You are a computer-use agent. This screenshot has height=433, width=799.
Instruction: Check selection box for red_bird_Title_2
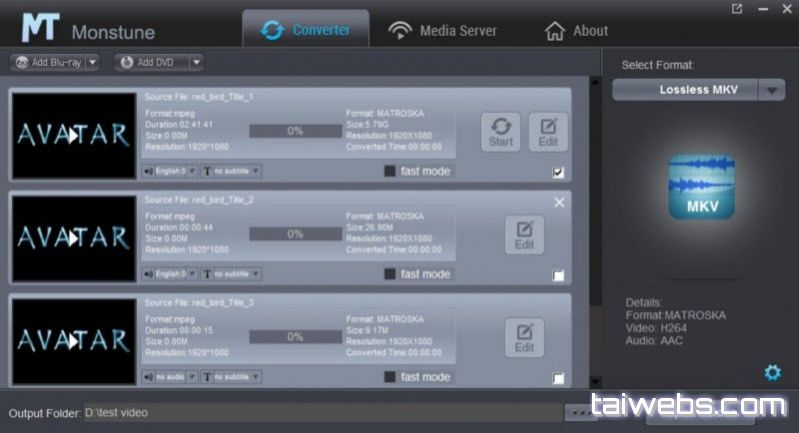[x=558, y=275]
